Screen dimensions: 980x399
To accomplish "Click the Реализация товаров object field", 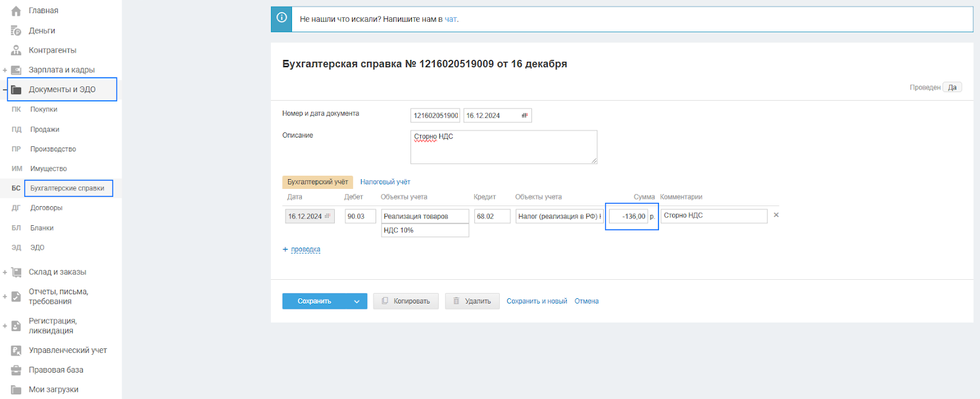I will click(x=426, y=216).
